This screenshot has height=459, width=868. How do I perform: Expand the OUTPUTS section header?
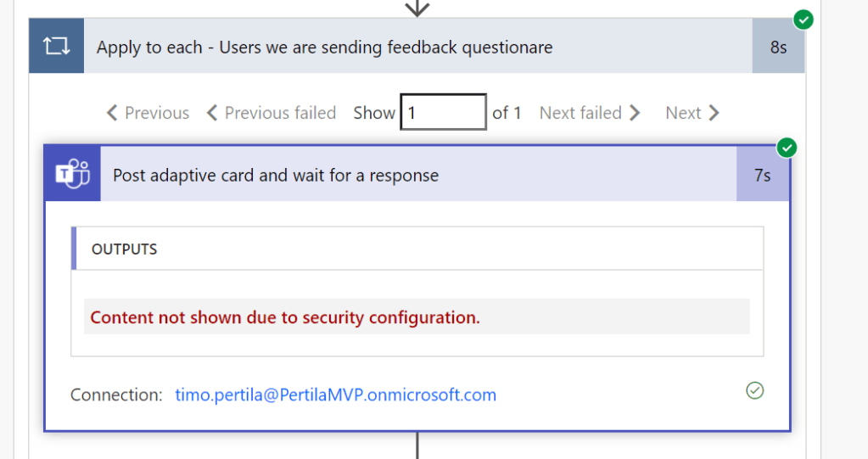125,249
